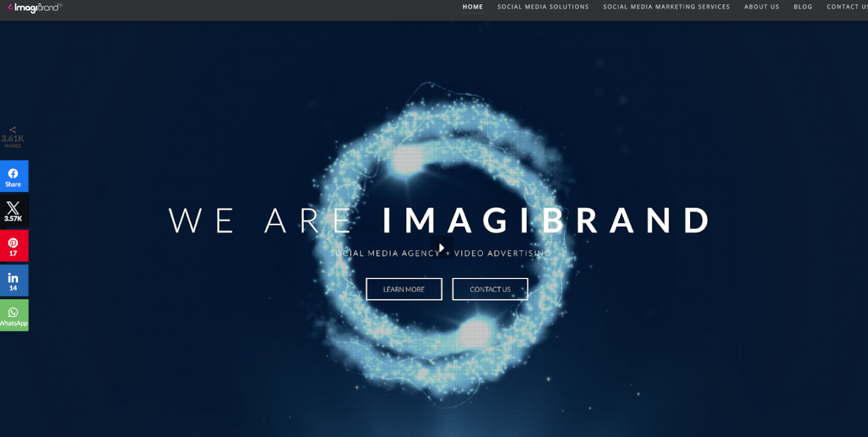Select Home in the top navigation
Screen dimensions: 868x437
pyautogui.click(x=473, y=7)
